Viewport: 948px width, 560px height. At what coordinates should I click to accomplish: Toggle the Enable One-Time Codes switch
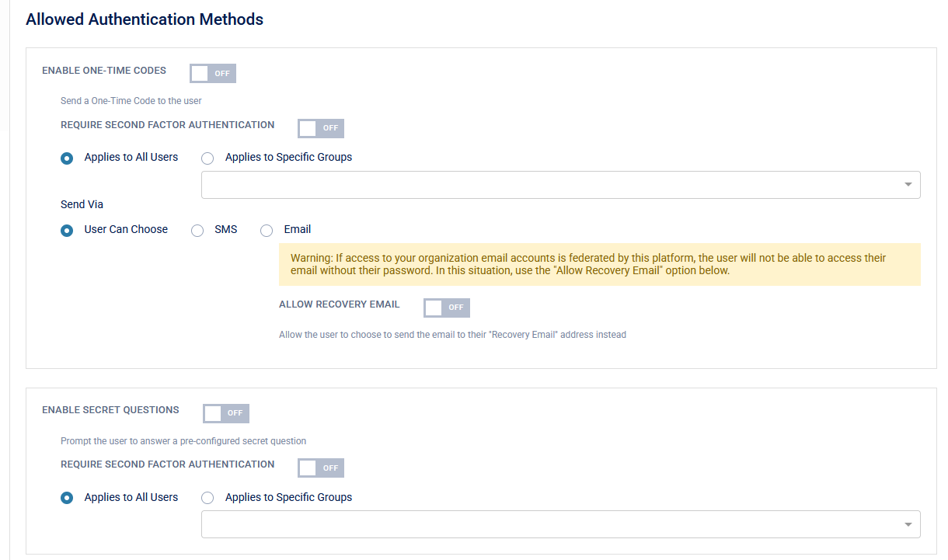213,73
